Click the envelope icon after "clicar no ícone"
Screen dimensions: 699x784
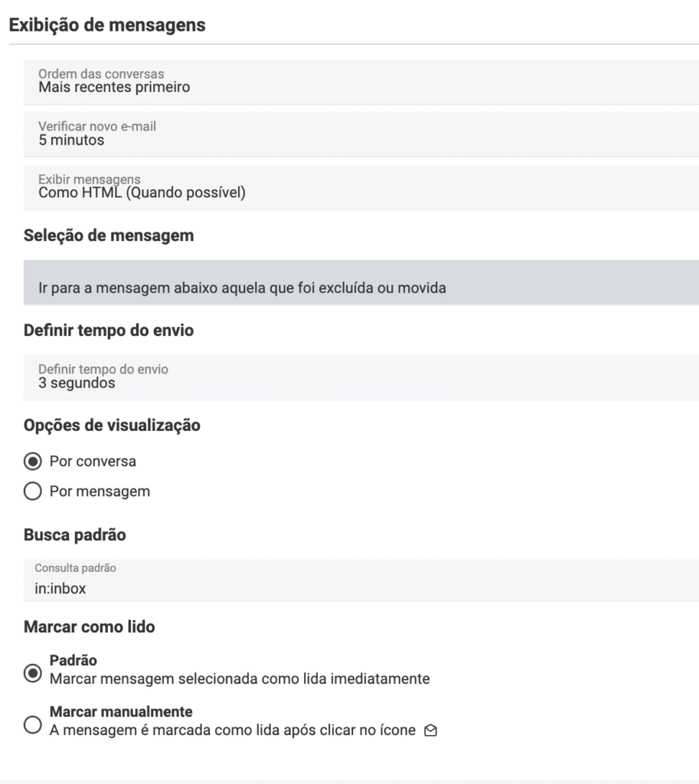point(431,731)
